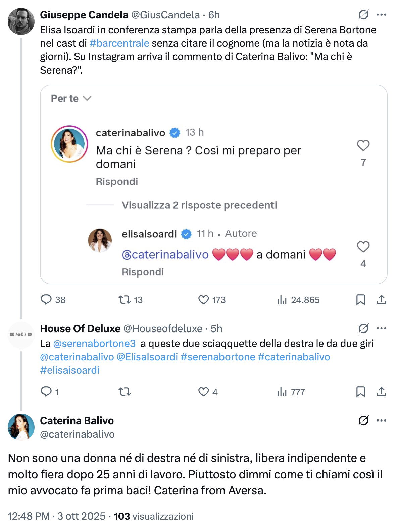Open Grok icon on Giuseppe Candela's post
This screenshot has height=532, width=398.
click(x=363, y=15)
